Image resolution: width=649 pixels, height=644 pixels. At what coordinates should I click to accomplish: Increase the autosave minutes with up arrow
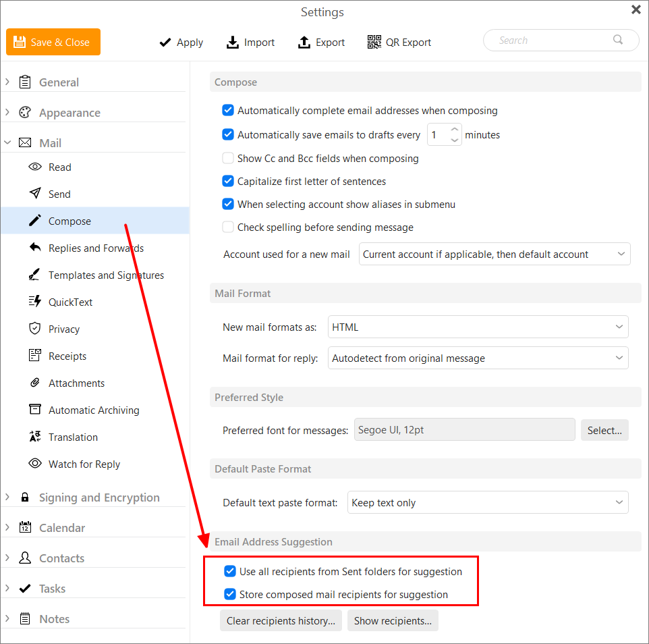pyautogui.click(x=455, y=129)
